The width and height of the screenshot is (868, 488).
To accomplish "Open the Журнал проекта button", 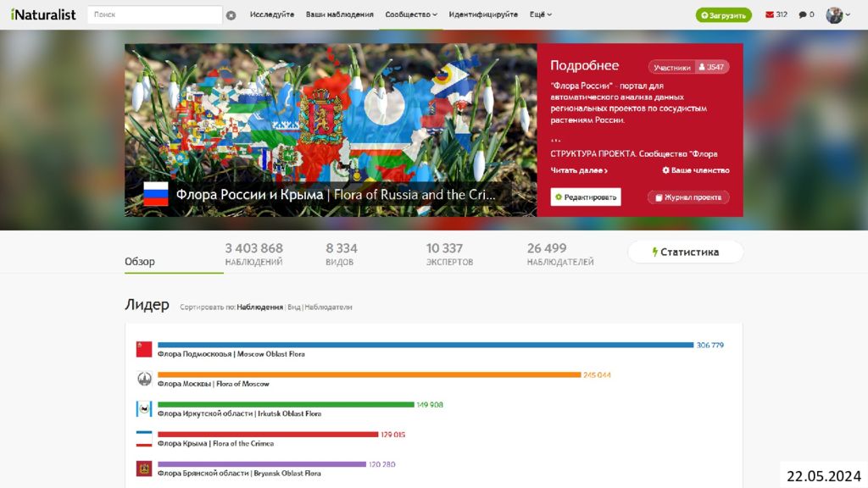I will (x=688, y=197).
